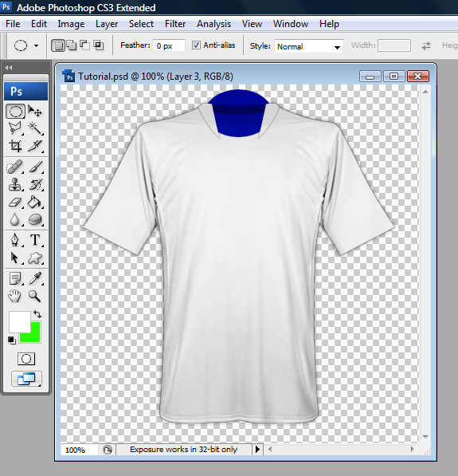Toggle Quick Mask mode button

click(x=26, y=359)
